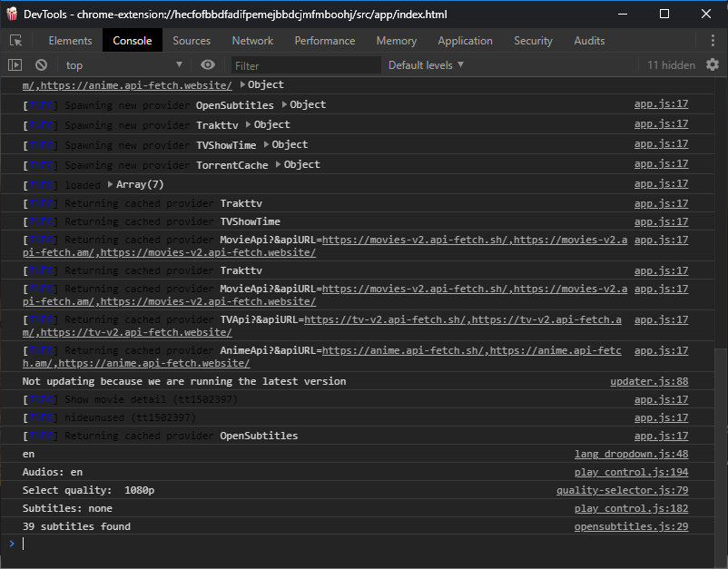Screen dimensions: 728x569
Task: Open console settings gear icon
Action: pyautogui.click(x=713, y=64)
